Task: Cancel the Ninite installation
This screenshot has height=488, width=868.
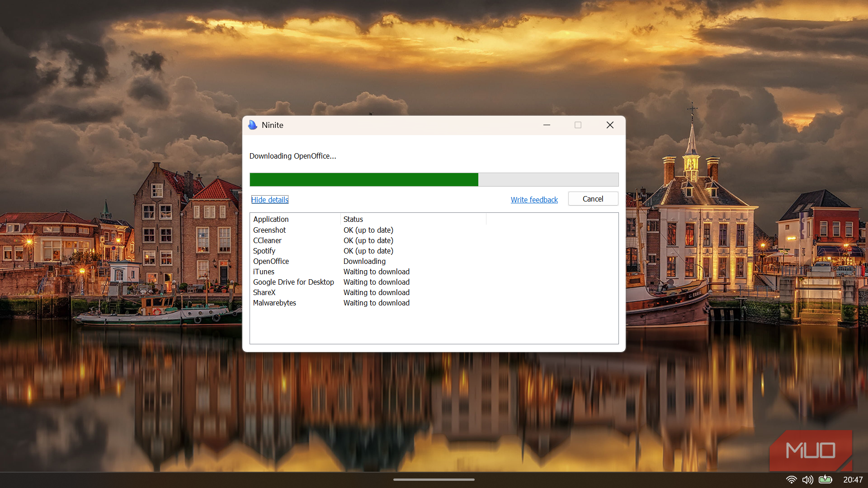Action: (x=593, y=199)
